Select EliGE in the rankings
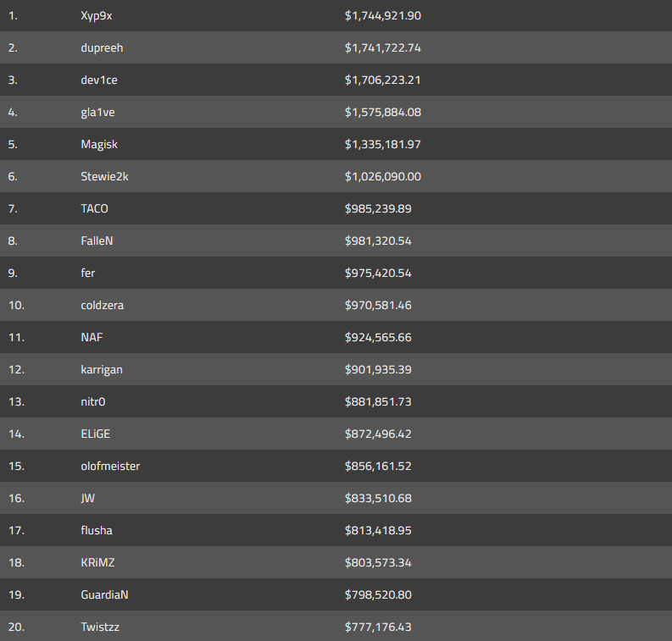Screen dimensions: 672x641 tap(96, 434)
